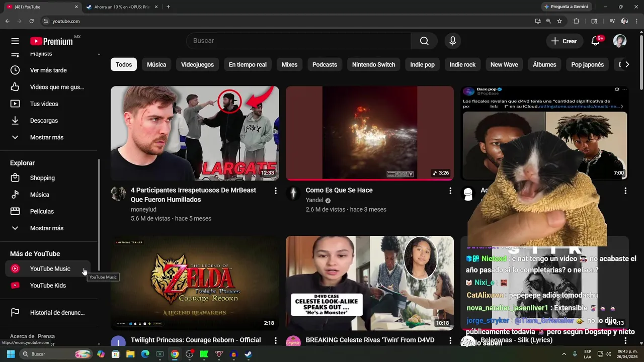
Task: Click the YouTube Premium logo
Action: click(51, 41)
